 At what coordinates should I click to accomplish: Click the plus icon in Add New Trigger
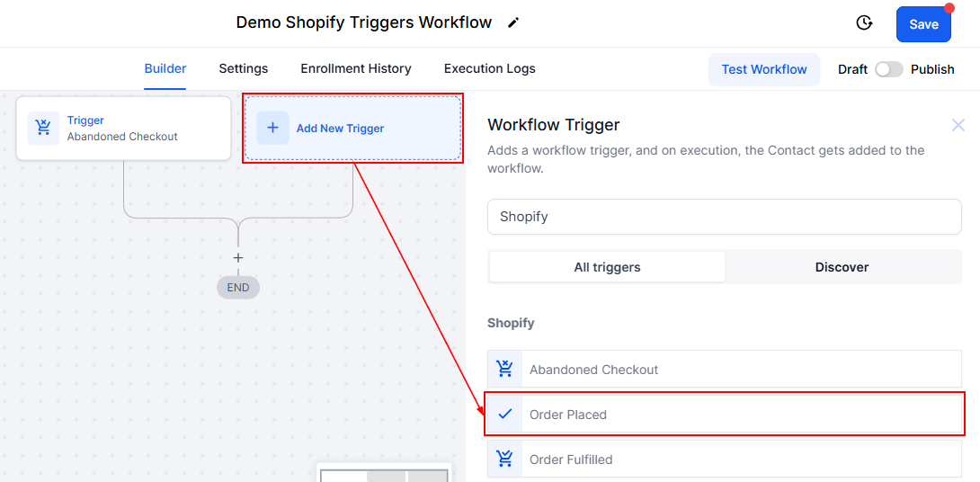point(273,128)
